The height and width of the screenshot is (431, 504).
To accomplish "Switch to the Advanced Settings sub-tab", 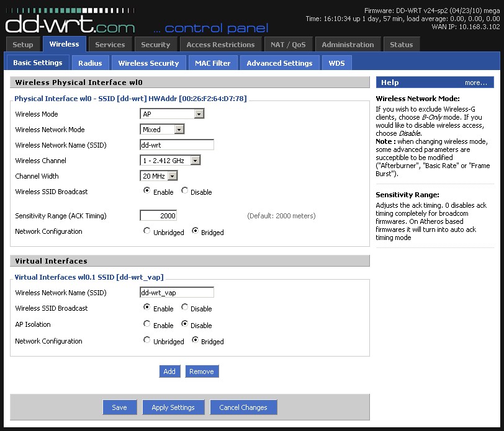I will point(280,63).
